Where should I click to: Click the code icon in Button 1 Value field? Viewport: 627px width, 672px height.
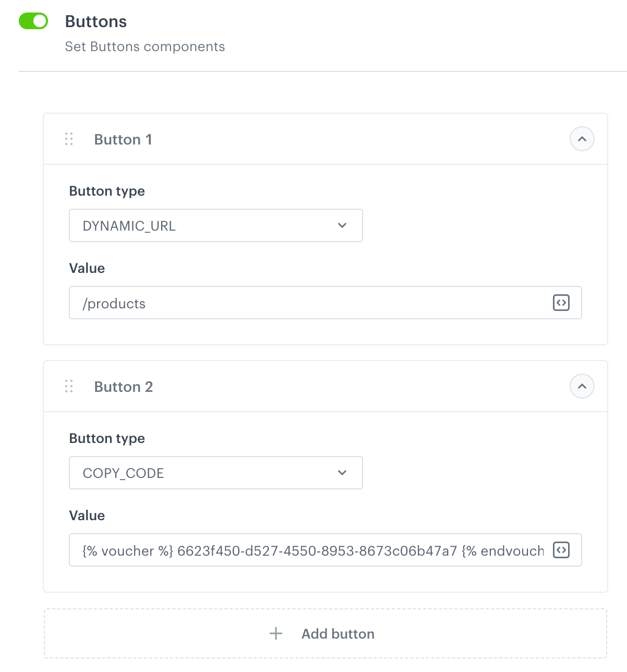tap(561, 303)
